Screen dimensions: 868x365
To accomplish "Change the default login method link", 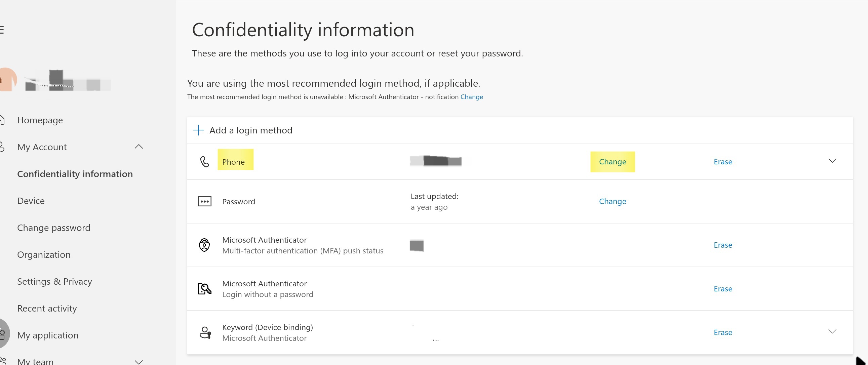I will (x=472, y=97).
